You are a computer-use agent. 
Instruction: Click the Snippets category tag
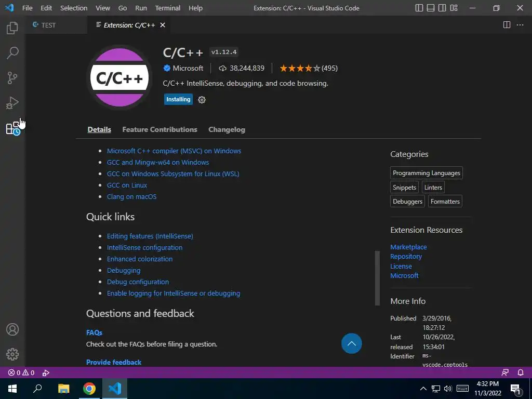(404, 187)
